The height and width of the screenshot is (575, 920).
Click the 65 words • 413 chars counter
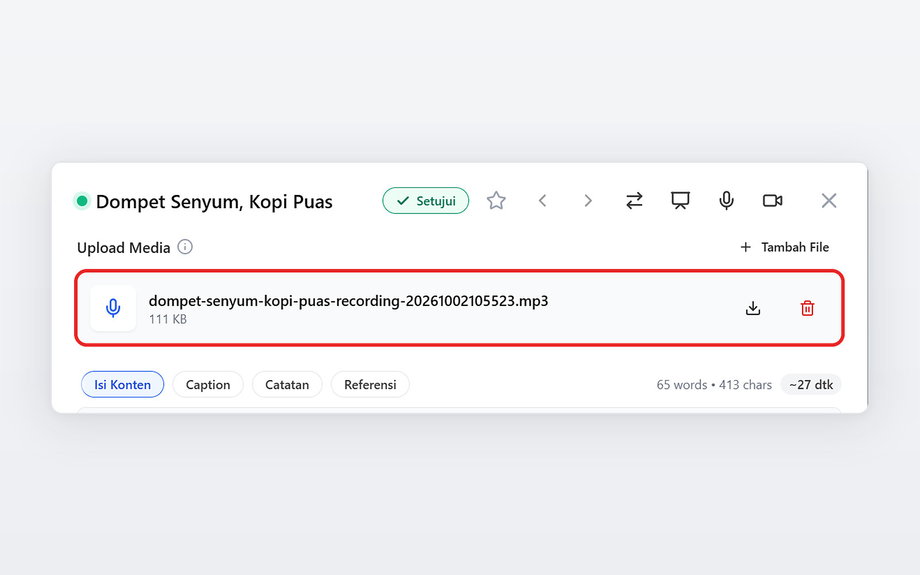714,385
